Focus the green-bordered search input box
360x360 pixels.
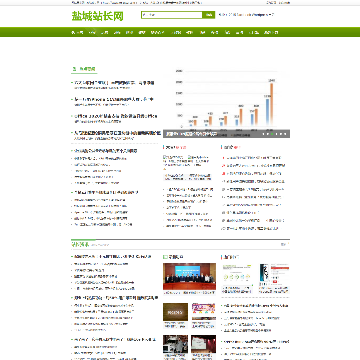pos(172,15)
